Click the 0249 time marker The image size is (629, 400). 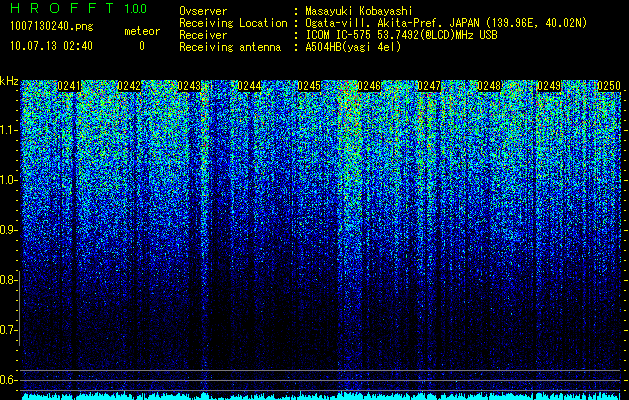[x=549, y=86]
